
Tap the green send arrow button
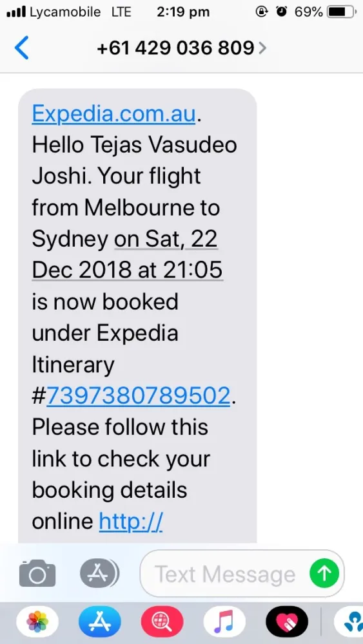[324, 573]
